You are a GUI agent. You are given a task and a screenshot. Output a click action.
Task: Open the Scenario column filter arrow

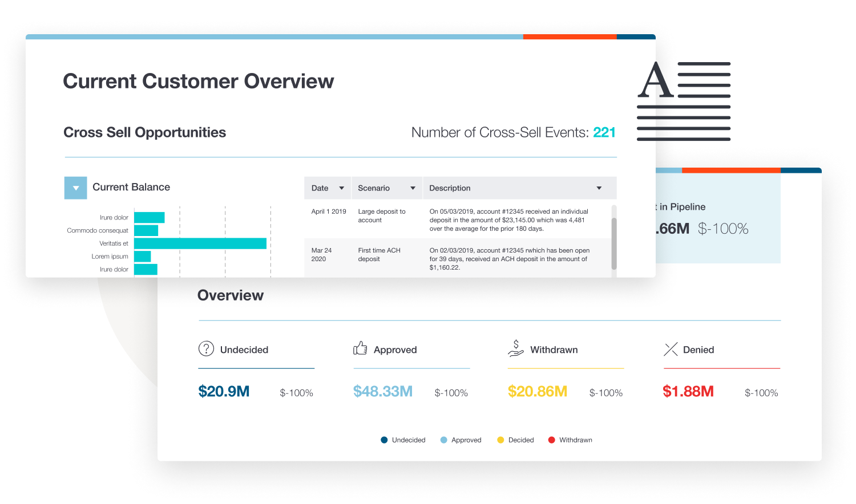(x=413, y=188)
